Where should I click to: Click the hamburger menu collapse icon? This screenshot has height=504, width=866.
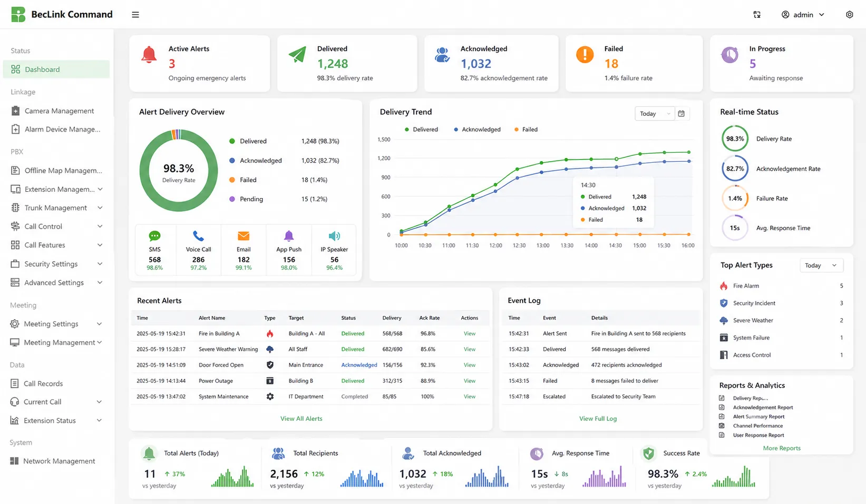135,15
